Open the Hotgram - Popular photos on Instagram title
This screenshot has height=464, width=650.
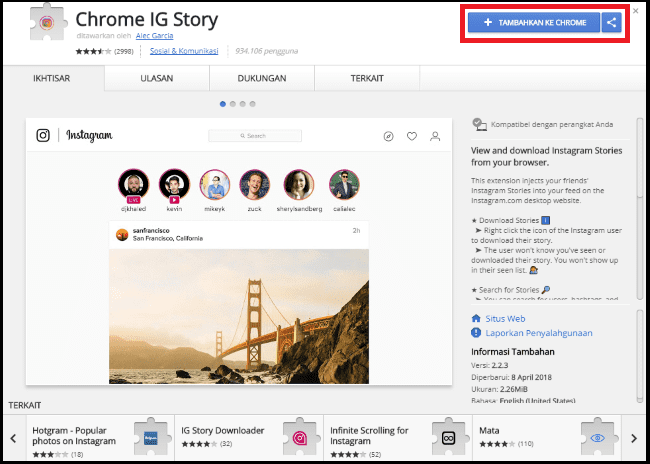click(74, 436)
